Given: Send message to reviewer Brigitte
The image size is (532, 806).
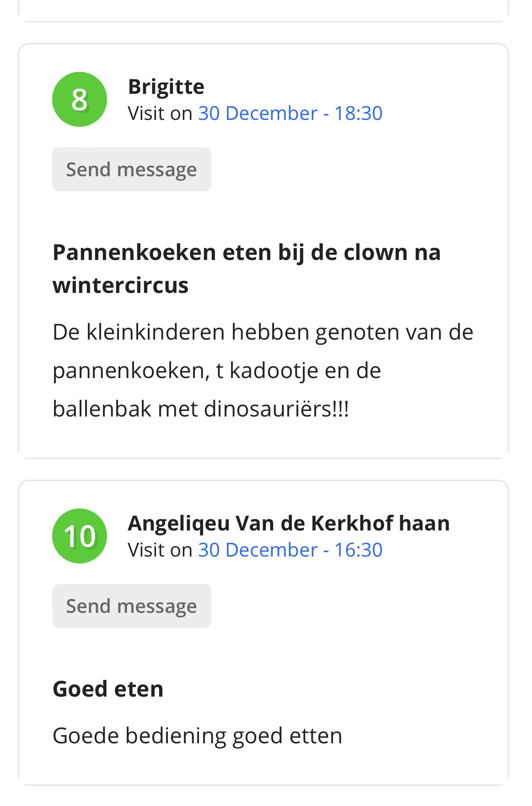Looking at the screenshot, I should pyautogui.click(x=132, y=169).
